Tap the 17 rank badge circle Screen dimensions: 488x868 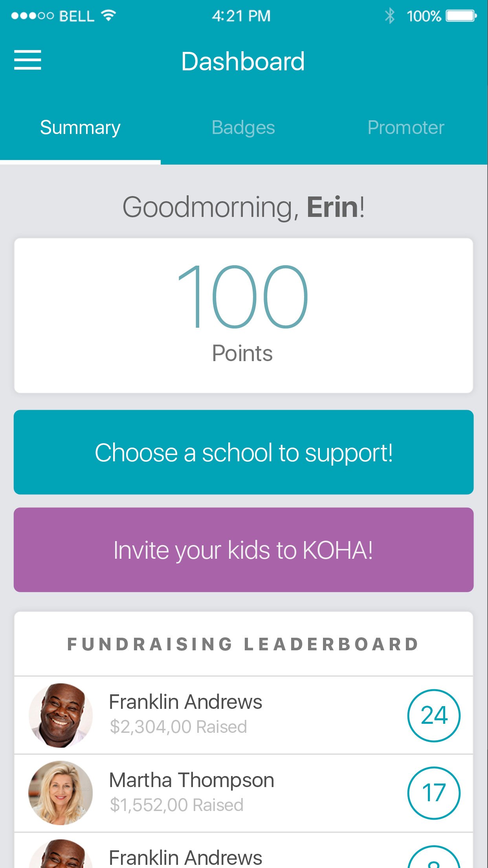point(434,793)
